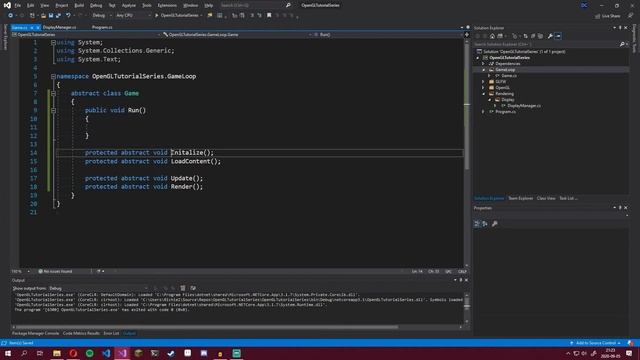Open the Tools menu
This screenshot has height=360, width=640.
pyautogui.click(x=147, y=5)
